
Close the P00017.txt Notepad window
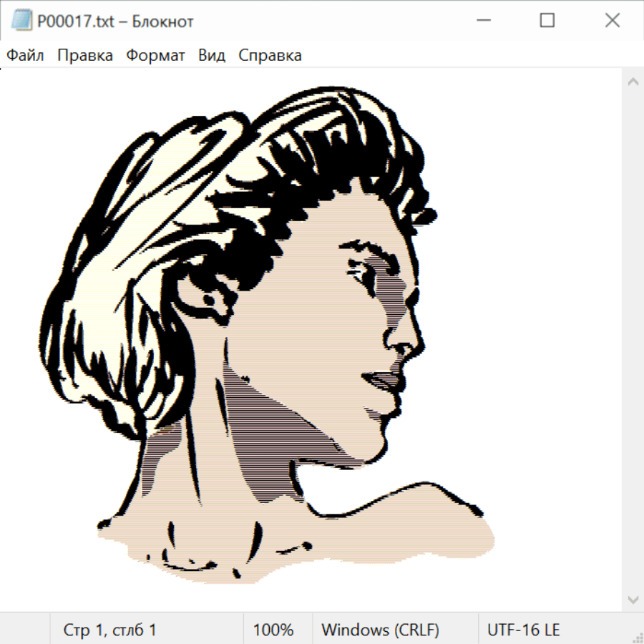tap(612, 21)
